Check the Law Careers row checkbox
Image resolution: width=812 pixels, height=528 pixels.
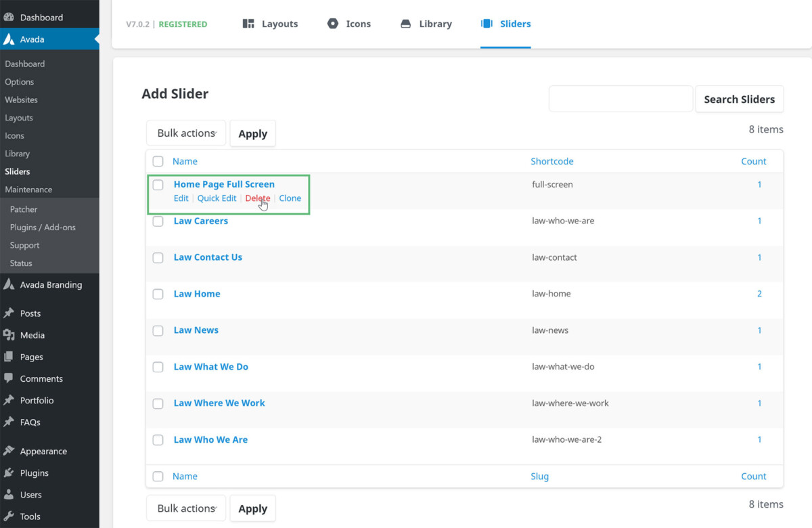pos(158,221)
